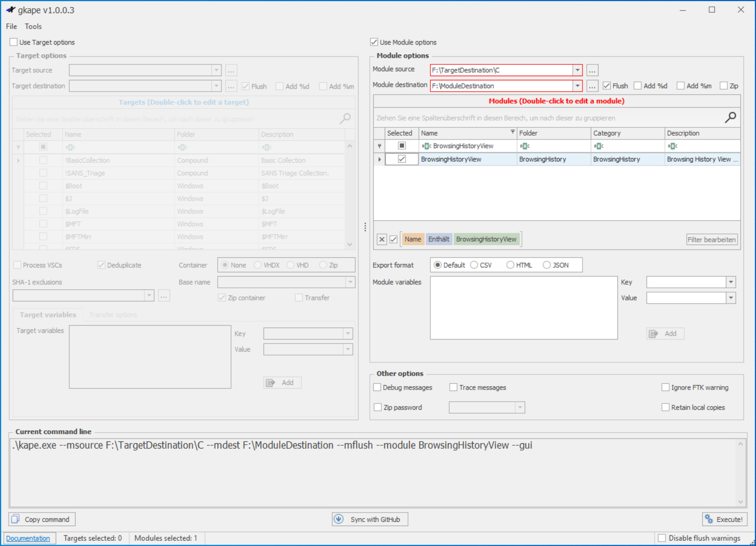This screenshot has width=756, height=546.
Task: Open the Documentation link
Action: [28, 538]
